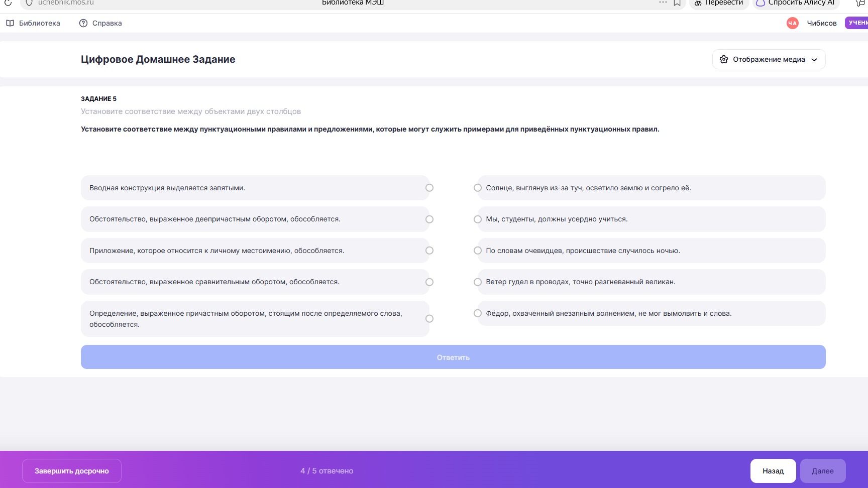Click the Перевести translate button
868x488 pixels.
719,3
